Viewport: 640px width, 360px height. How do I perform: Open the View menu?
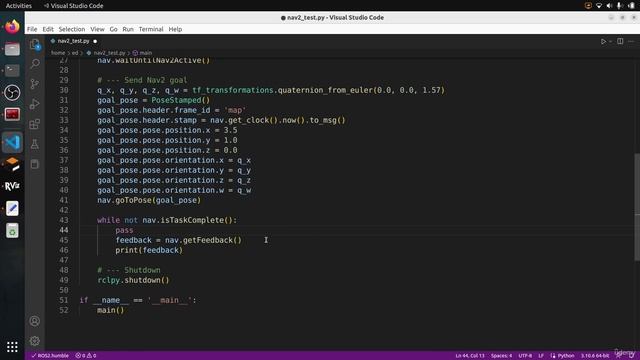point(97,29)
